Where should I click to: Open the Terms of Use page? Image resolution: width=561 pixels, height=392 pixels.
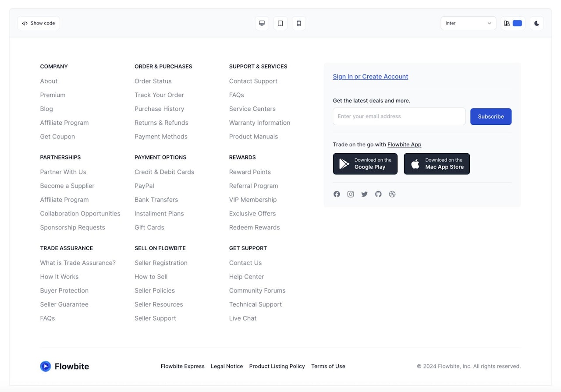click(328, 366)
